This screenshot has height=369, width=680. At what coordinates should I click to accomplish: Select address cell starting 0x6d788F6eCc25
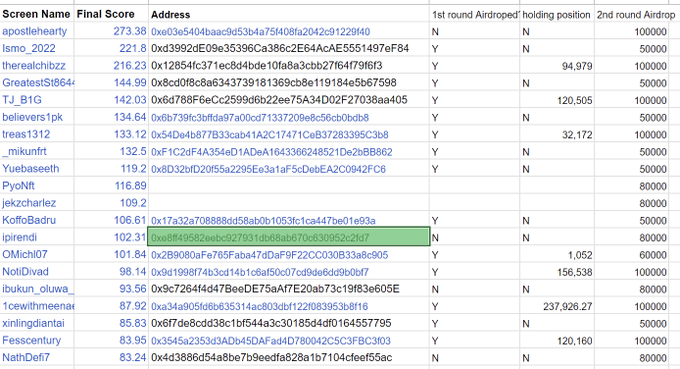(x=289, y=100)
